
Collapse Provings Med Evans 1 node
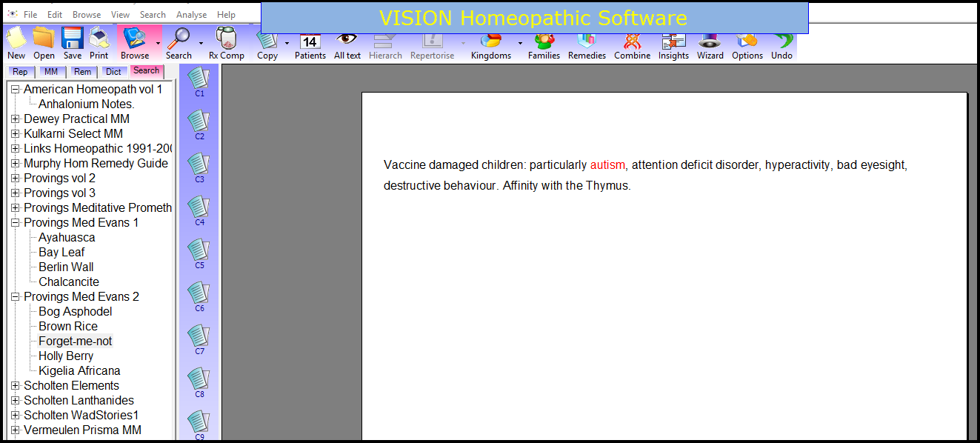(16, 223)
